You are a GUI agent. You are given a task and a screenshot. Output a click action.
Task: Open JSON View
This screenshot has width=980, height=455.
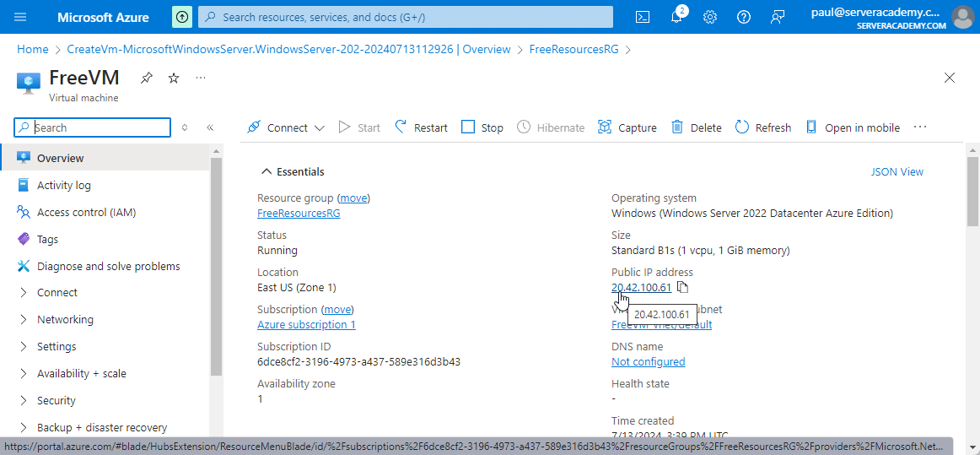pos(897,171)
